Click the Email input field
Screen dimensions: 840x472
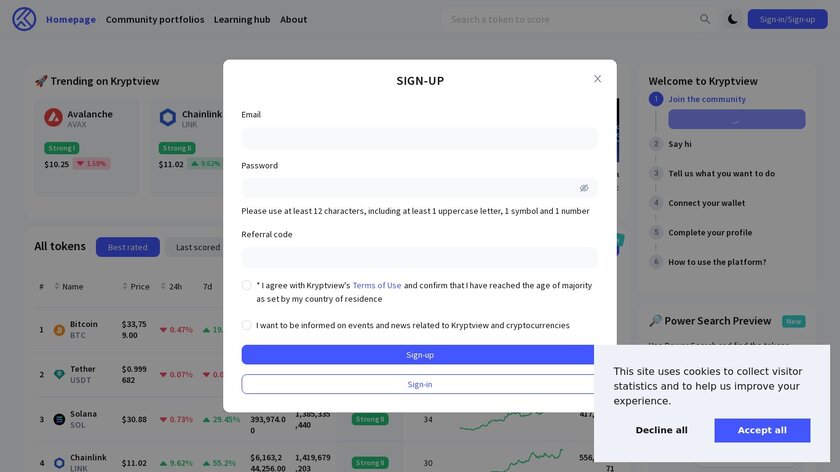pyautogui.click(x=420, y=138)
